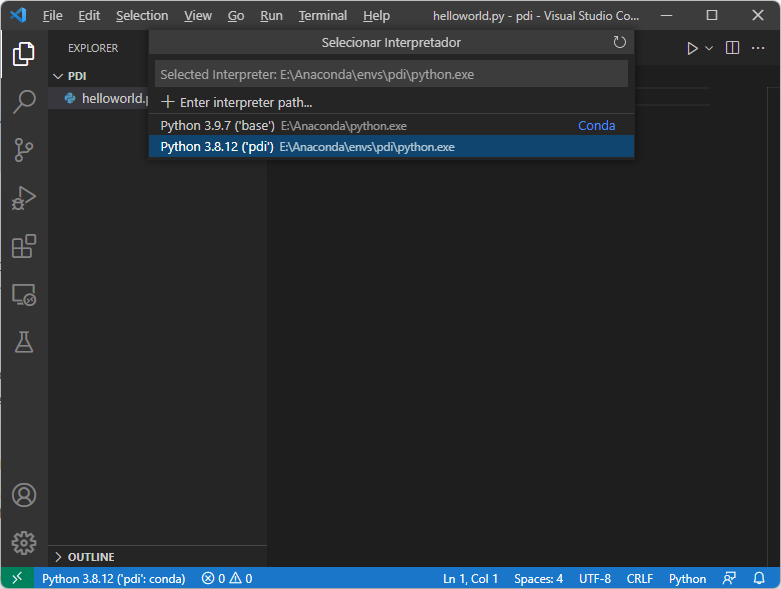Image resolution: width=781 pixels, height=589 pixels.
Task: Open the More Actions ellipsis menu
Action: coord(758,48)
